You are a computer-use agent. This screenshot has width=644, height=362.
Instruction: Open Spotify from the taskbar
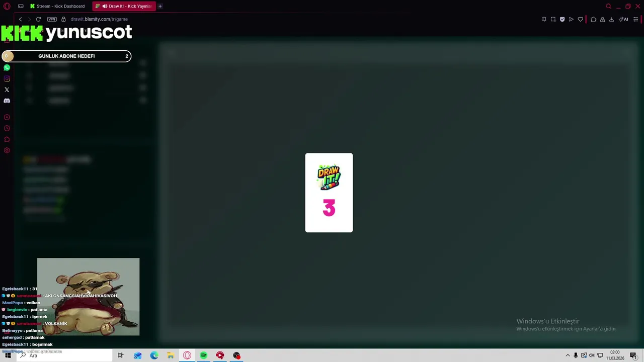pyautogui.click(x=204, y=355)
